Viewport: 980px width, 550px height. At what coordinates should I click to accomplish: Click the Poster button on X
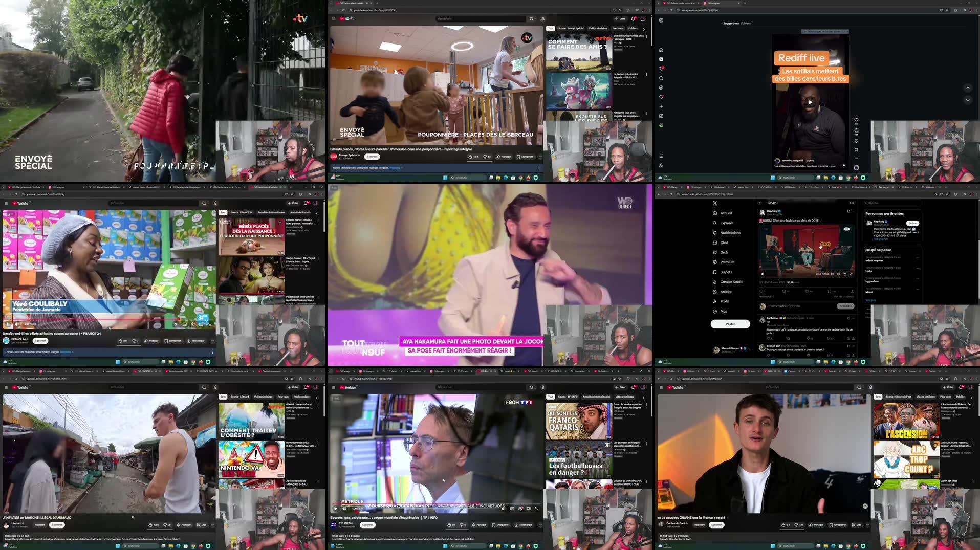(730, 324)
